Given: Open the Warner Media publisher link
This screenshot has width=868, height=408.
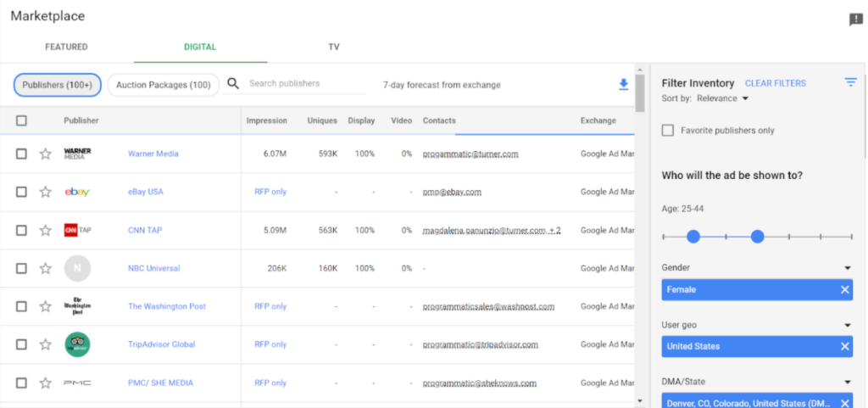Looking at the screenshot, I should pos(153,154).
